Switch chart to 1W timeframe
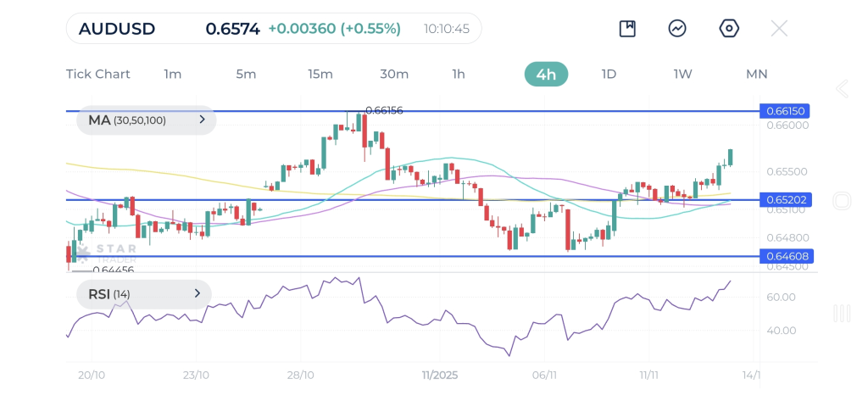This screenshot has height=401, width=868. (682, 74)
